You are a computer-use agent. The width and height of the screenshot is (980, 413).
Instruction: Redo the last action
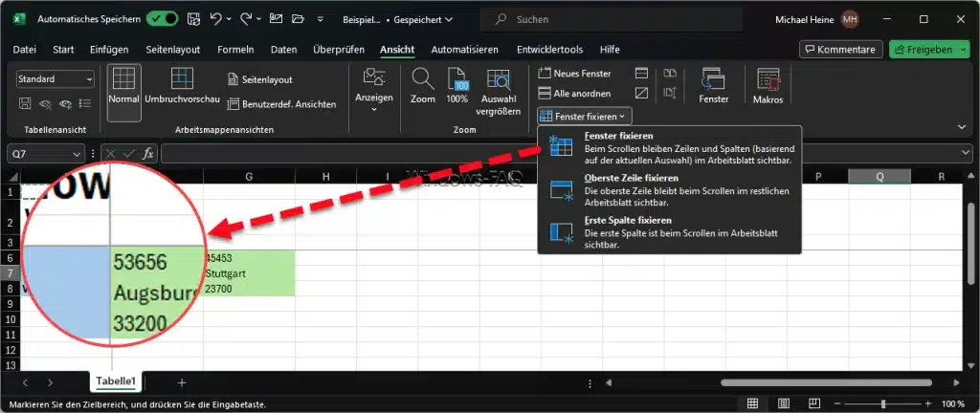point(246,19)
